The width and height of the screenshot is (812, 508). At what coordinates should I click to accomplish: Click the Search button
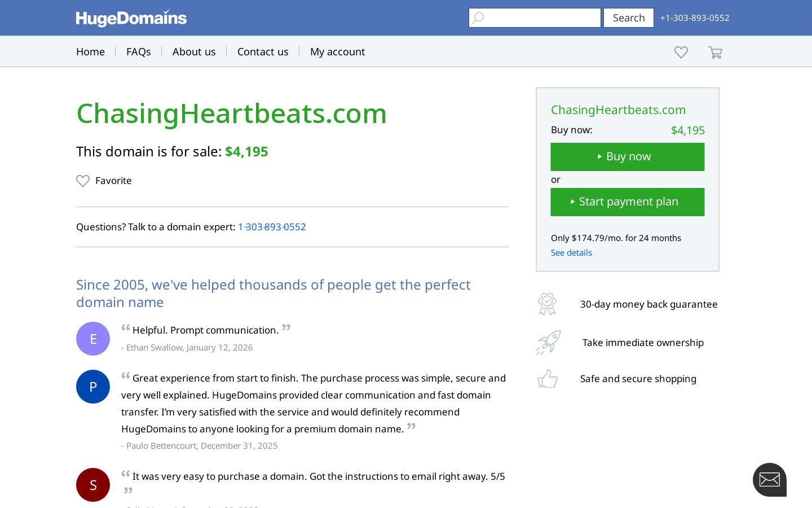pyautogui.click(x=629, y=18)
